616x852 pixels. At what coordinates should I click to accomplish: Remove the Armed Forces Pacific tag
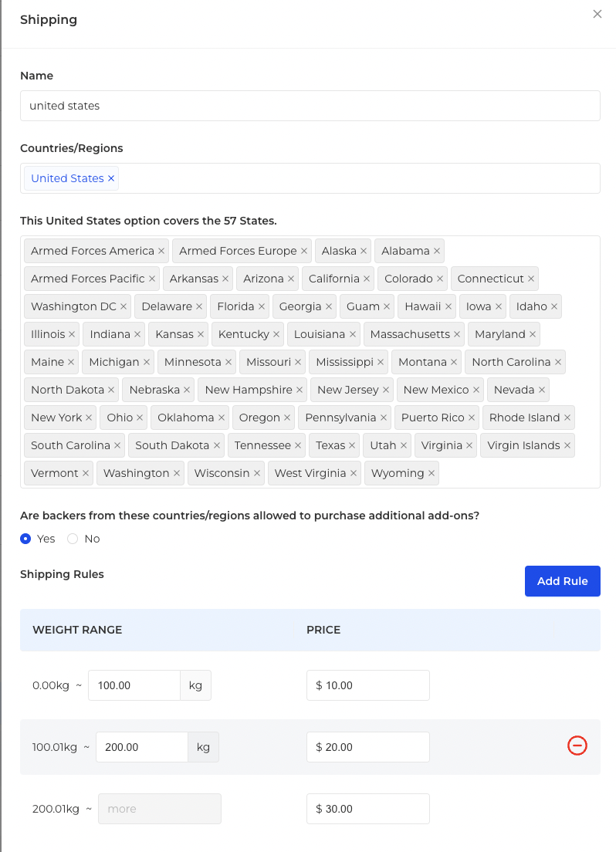pyautogui.click(x=152, y=279)
